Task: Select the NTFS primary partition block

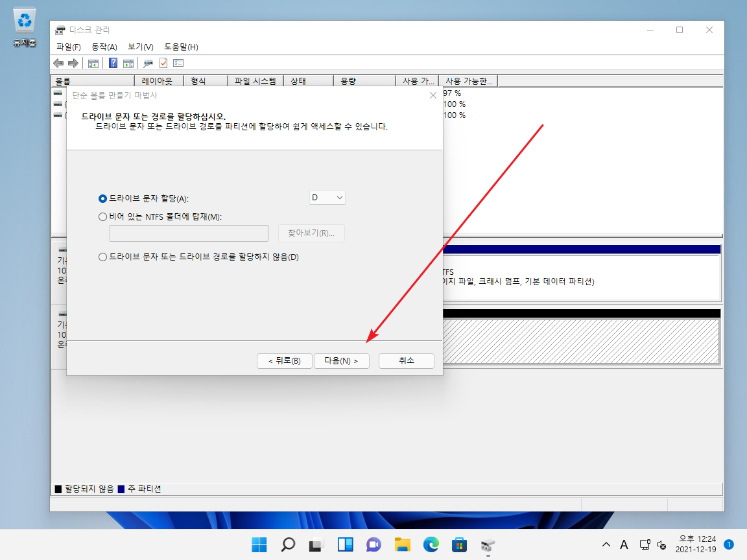Action: [x=581, y=272]
